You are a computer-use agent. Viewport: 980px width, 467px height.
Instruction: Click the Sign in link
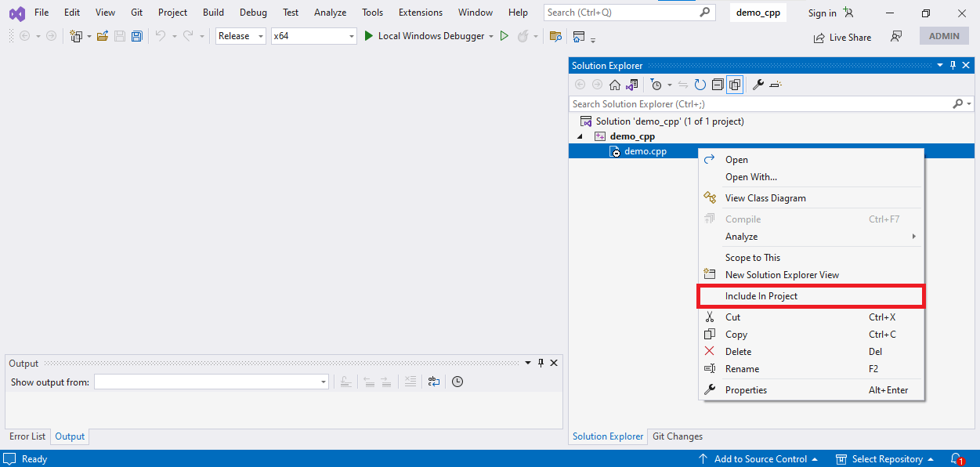823,13
